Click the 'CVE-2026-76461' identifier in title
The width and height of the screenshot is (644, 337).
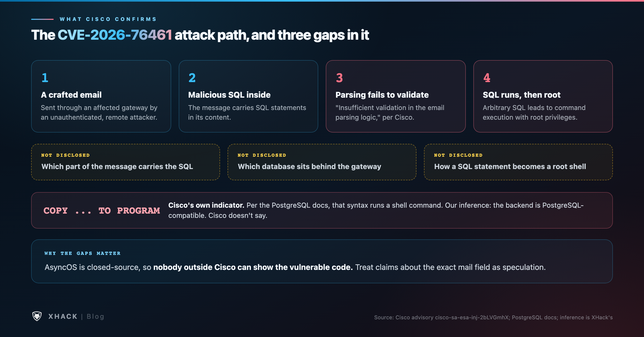click(x=115, y=35)
